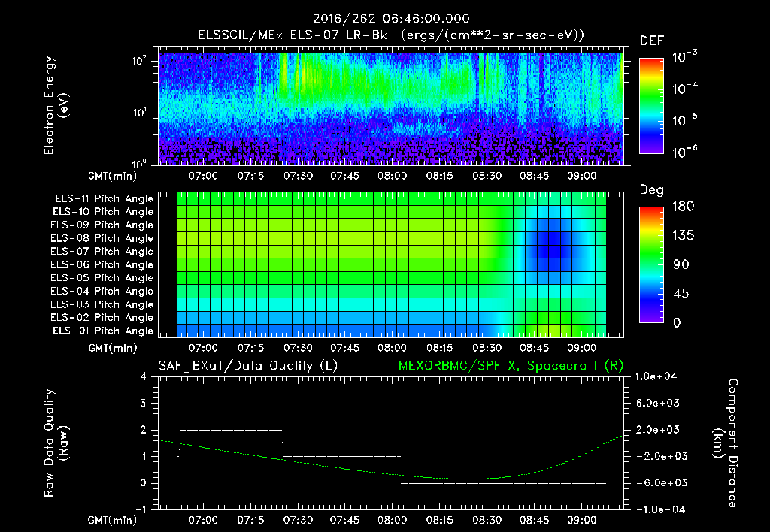Click 08:30 tick label under data quality plot

(x=487, y=520)
